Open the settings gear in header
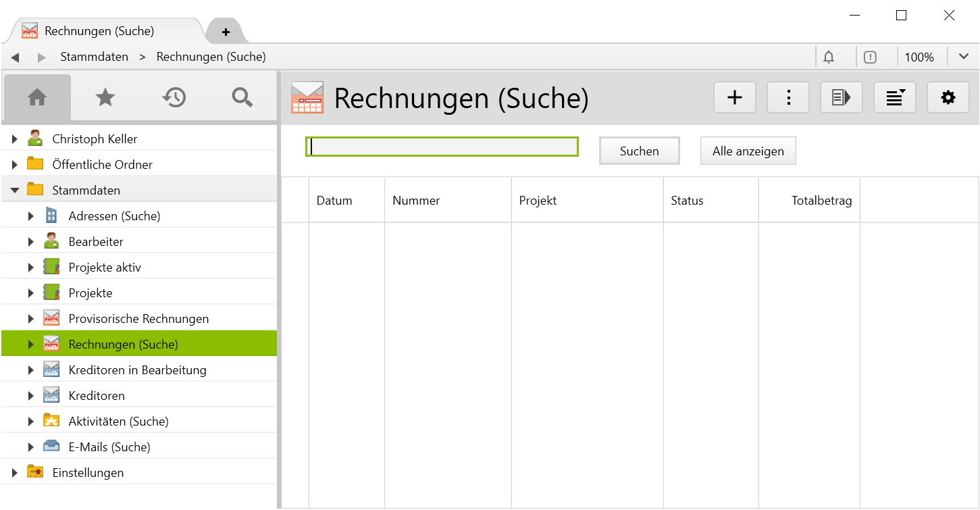980x510 pixels. pyautogui.click(x=948, y=98)
